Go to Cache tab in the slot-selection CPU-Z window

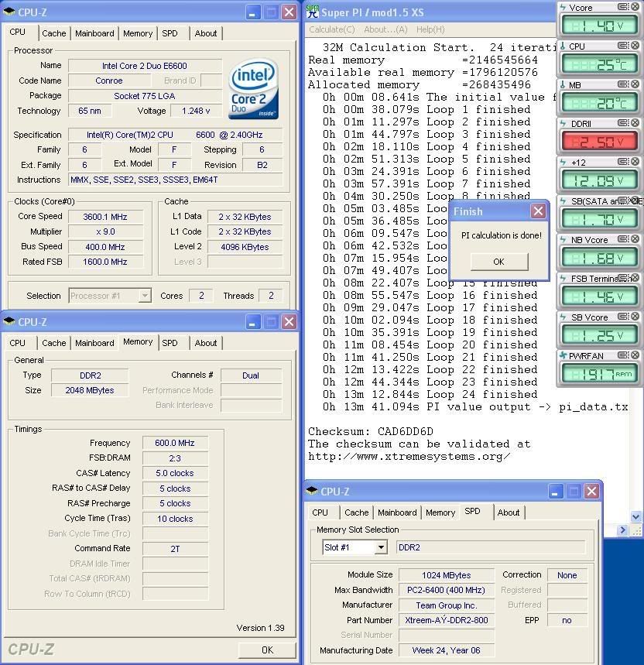(357, 512)
